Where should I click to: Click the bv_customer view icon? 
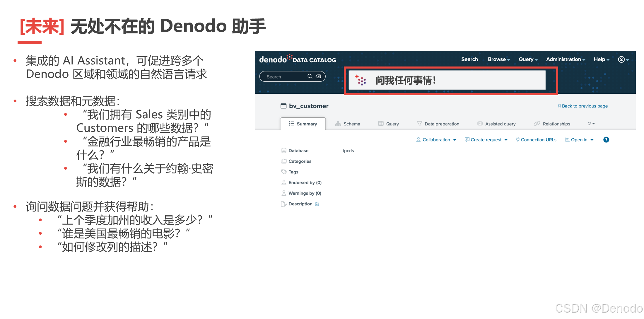pyautogui.click(x=283, y=106)
